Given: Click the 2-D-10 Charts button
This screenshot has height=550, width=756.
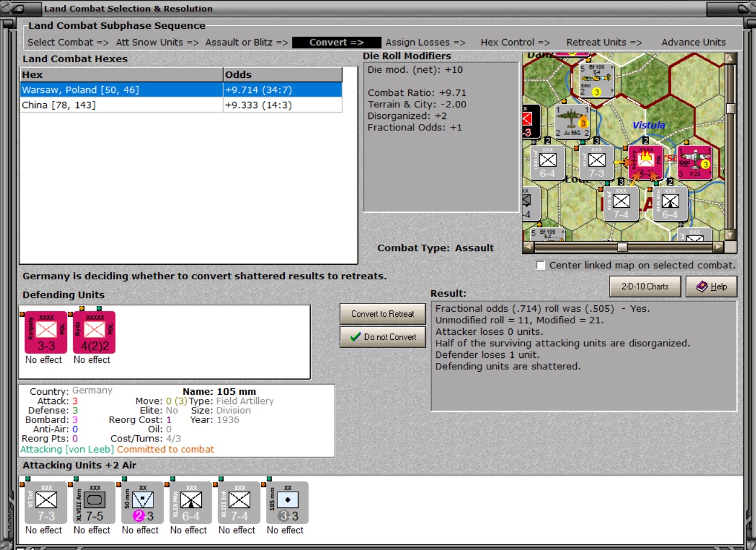Looking at the screenshot, I should click(x=645, y=286).
